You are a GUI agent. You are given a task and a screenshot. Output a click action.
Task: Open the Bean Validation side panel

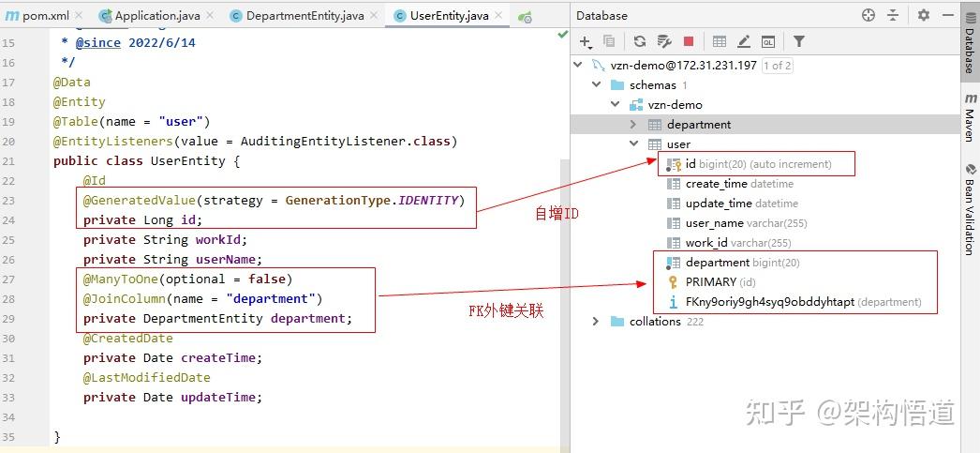(970, 209)
